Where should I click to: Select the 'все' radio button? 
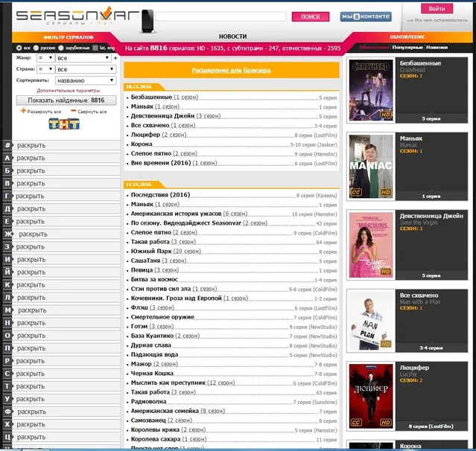19,48
